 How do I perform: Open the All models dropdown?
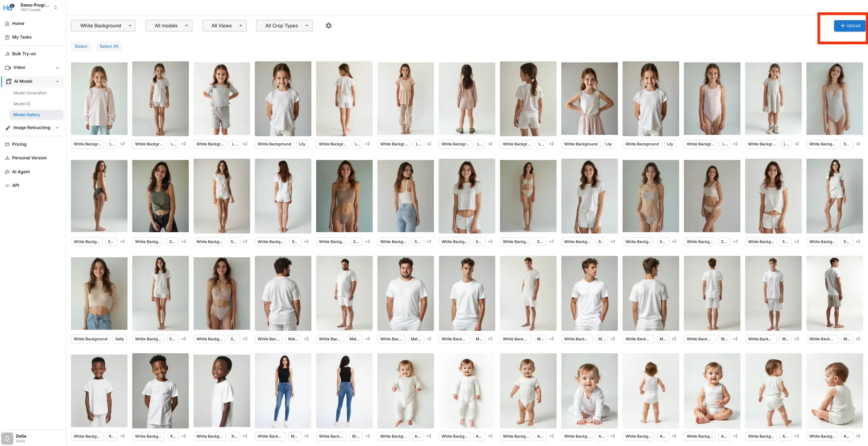tap(169, 26)
